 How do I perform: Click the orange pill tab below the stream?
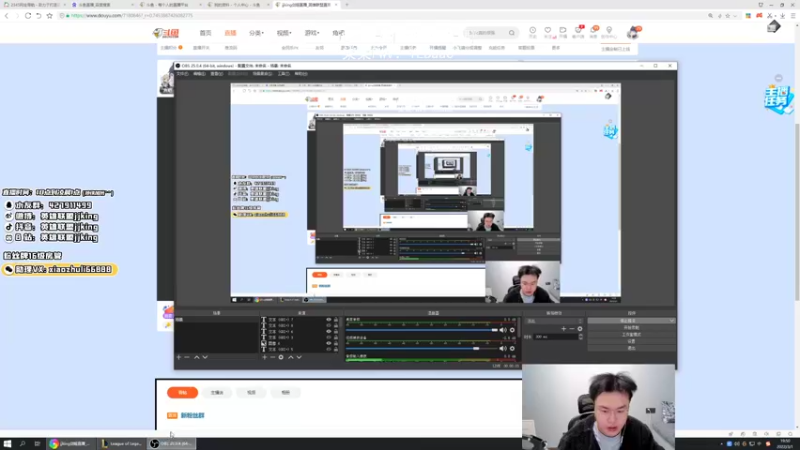point(182,392)
